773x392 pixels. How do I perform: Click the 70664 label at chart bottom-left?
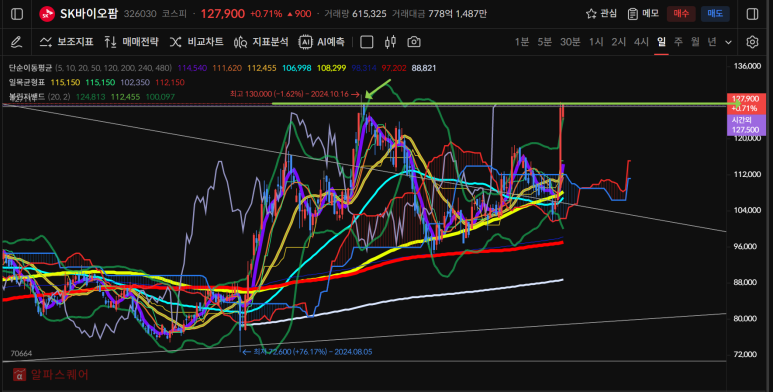21,354
